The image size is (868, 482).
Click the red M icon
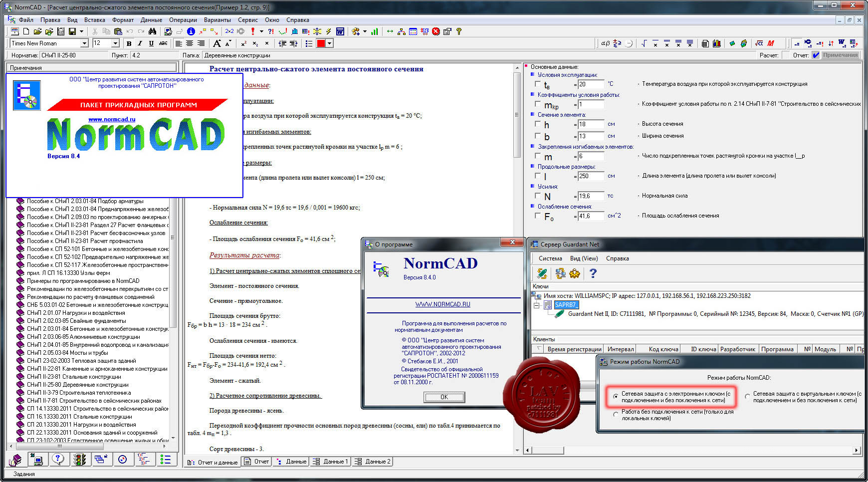(771, 43)
